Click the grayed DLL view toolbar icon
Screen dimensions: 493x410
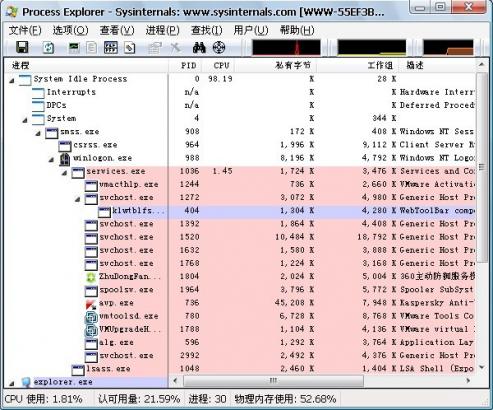tap(91, 48)
